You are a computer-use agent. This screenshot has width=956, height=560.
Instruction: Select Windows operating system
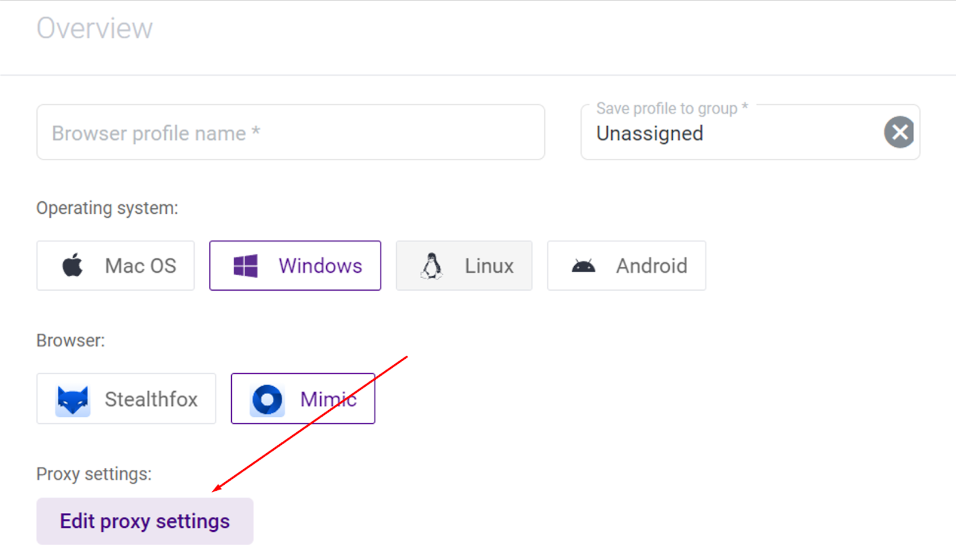295,266
